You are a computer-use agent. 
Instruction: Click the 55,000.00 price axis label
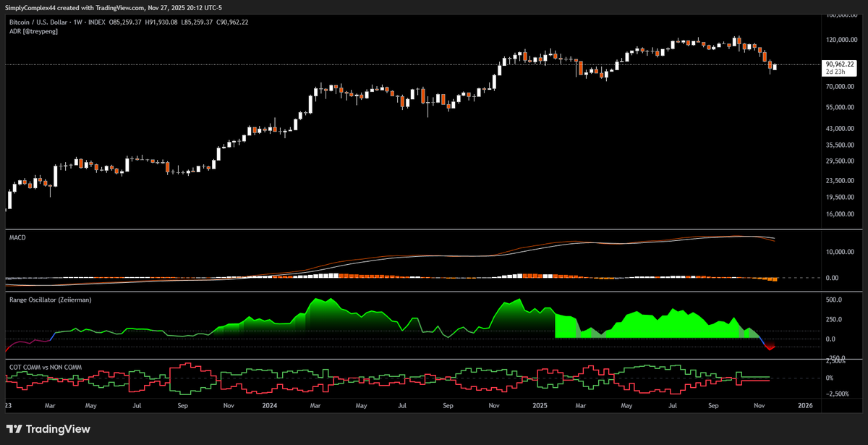[841, 107]
